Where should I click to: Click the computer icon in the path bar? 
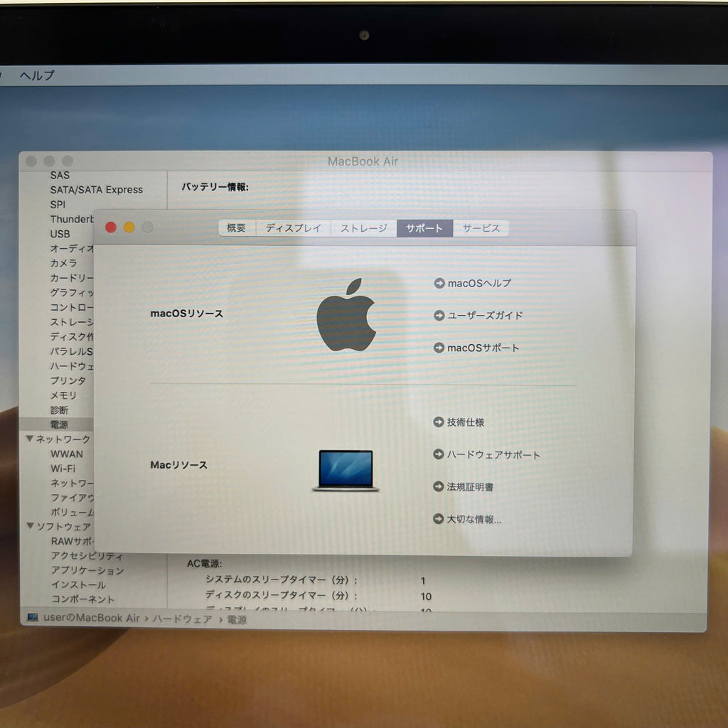(33, 618)
